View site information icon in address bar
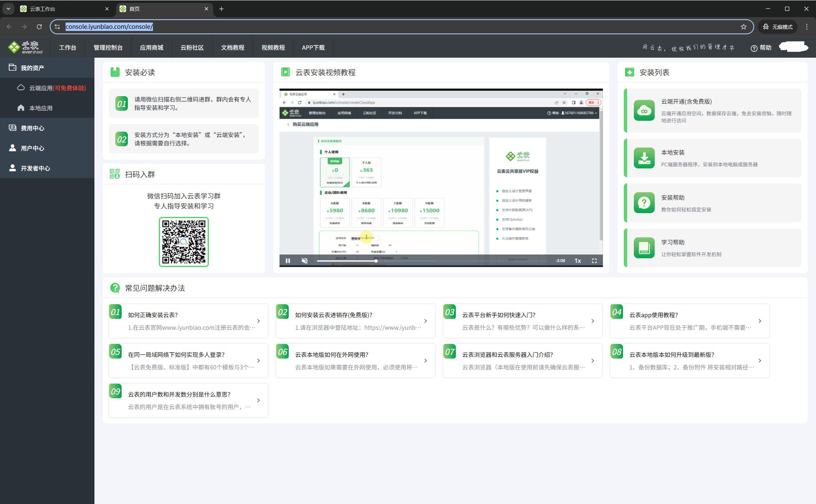 (x=57, y=27)
